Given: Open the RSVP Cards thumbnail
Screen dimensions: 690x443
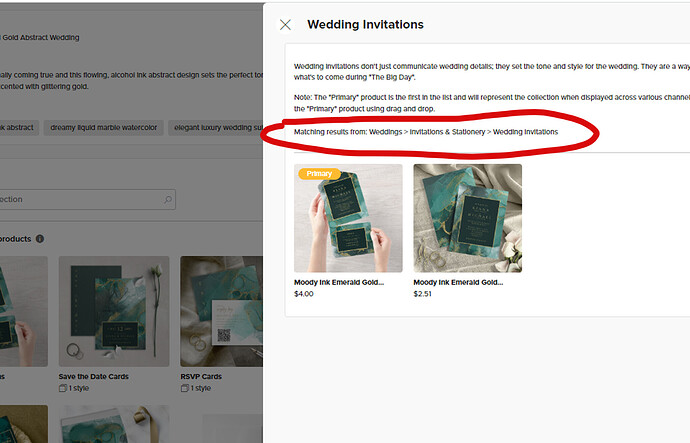Looking at the screenshot, I should (x=221, y=311).
